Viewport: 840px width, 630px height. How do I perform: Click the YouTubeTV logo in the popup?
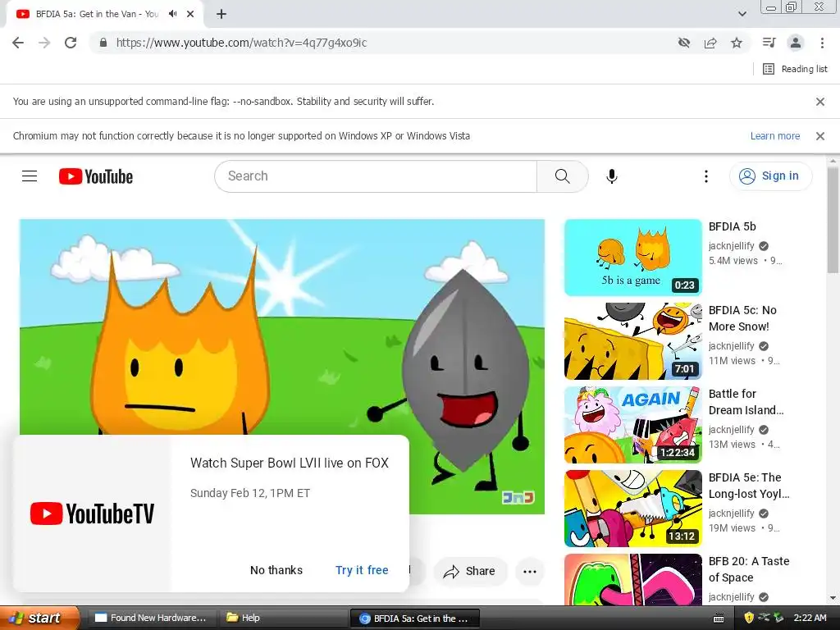click(92, 514)
